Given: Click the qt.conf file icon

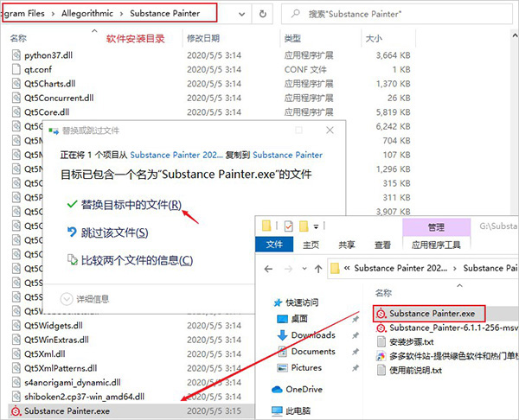Looking at the screenshot, I should [16, 69].
